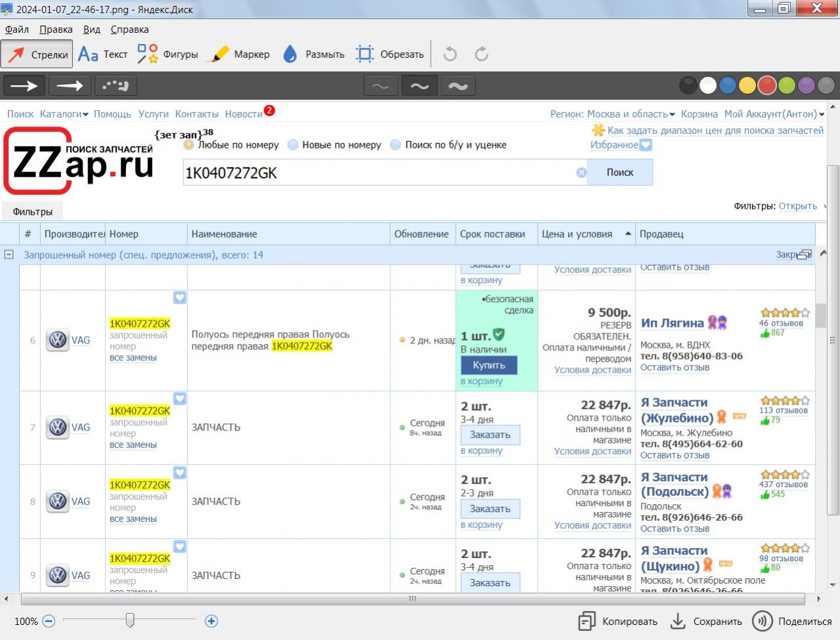
Task: Select the Стрелки arrow tool
Action: click(x=37, y=54)
